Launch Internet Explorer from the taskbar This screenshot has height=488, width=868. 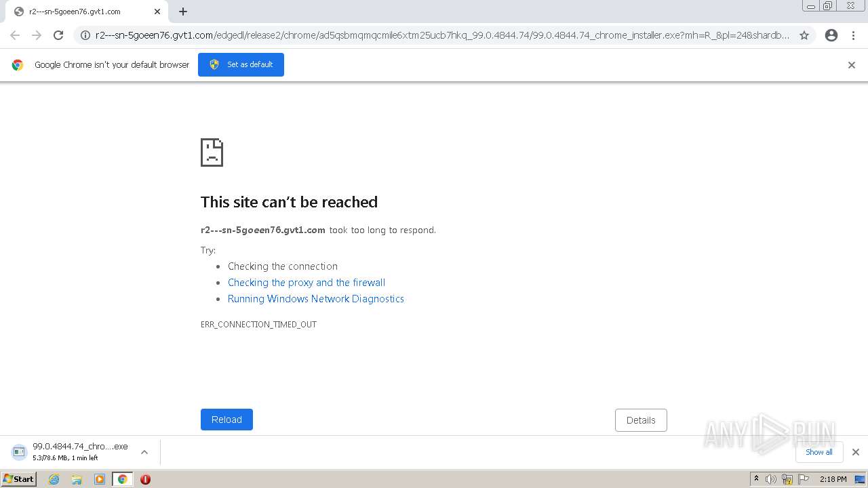tap(54, 479)
